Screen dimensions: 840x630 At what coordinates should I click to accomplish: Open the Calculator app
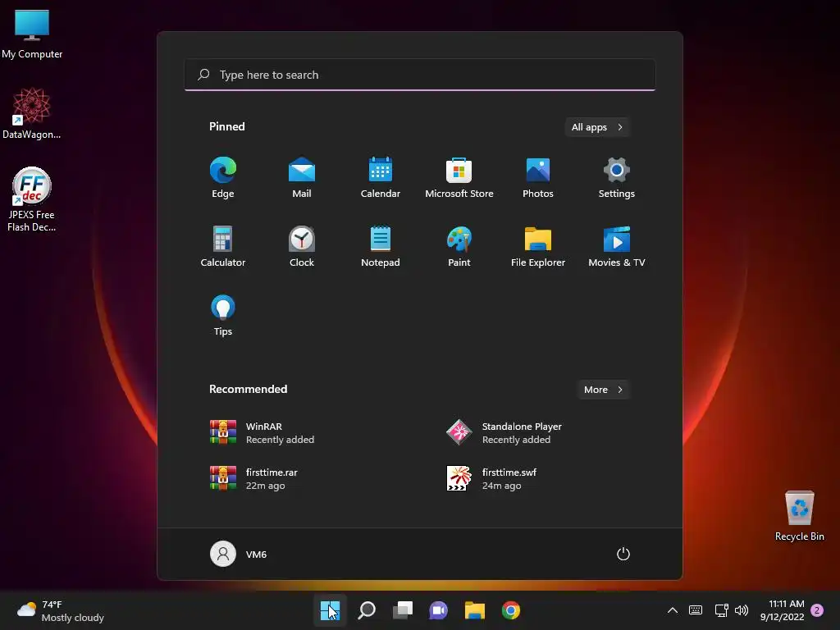pyautogui.click(x=223, y=246)
